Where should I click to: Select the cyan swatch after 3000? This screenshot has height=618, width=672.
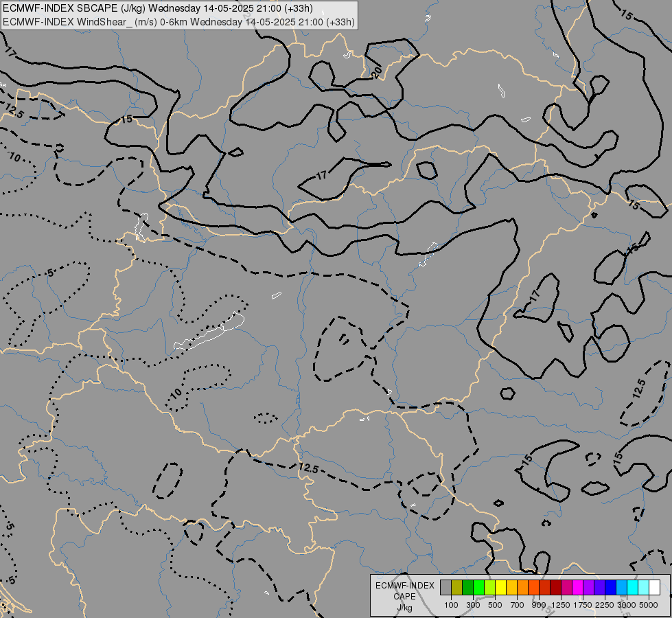pos(633,587)
